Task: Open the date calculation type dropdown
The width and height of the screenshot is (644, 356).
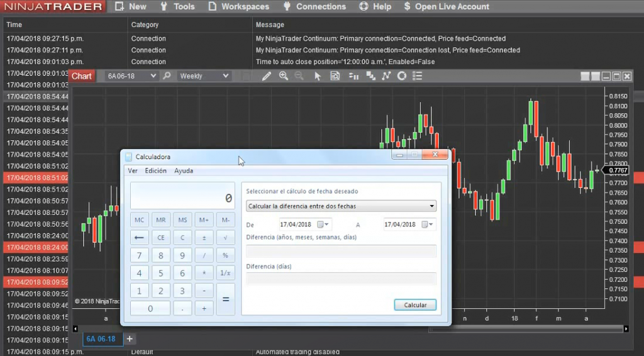Action: coord(341,206)
